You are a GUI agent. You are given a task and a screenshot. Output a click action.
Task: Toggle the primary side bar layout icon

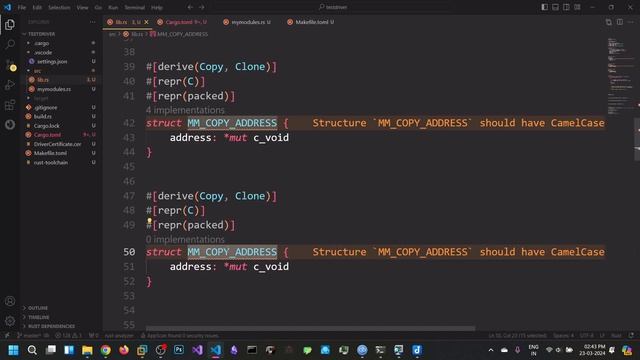click(x=544, y=7)
